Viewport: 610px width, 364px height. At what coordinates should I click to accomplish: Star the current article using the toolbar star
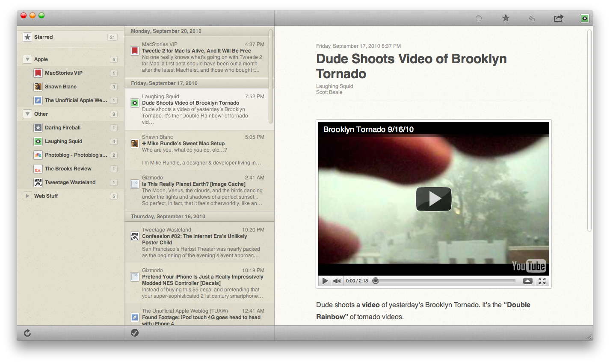pos(505,18)
